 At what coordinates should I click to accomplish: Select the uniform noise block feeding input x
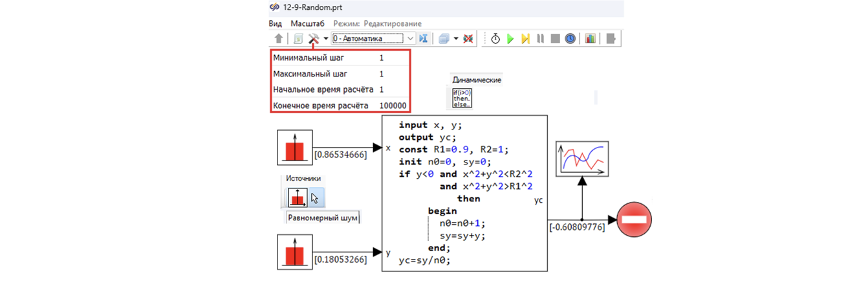click(295, 148)
